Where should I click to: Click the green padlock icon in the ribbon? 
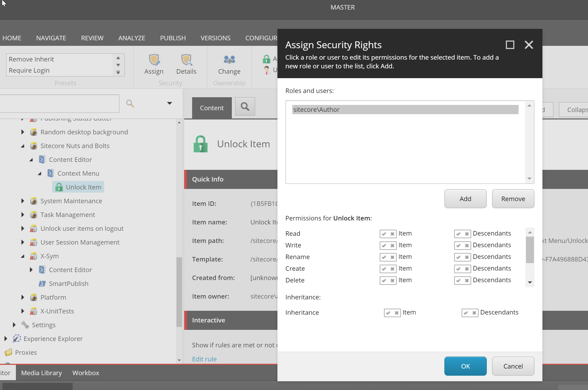coord(266,59)
